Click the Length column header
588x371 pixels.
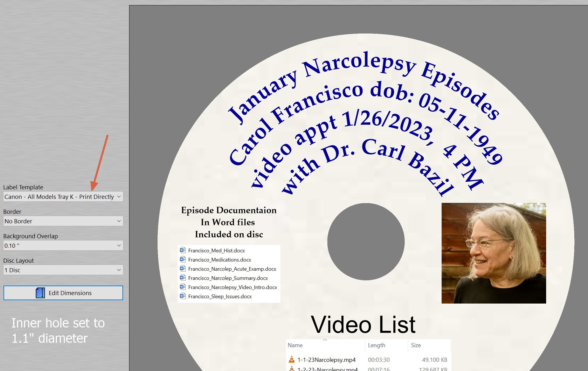[x=377, y=345]
